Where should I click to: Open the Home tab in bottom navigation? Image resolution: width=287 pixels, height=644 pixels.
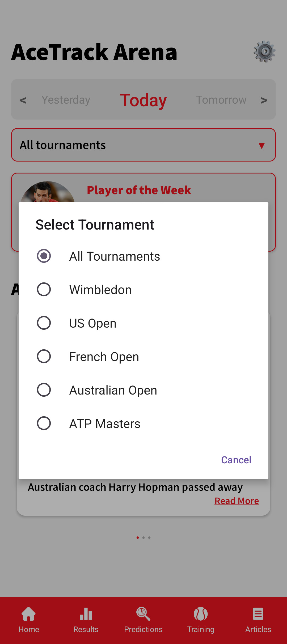click(28, 622)
